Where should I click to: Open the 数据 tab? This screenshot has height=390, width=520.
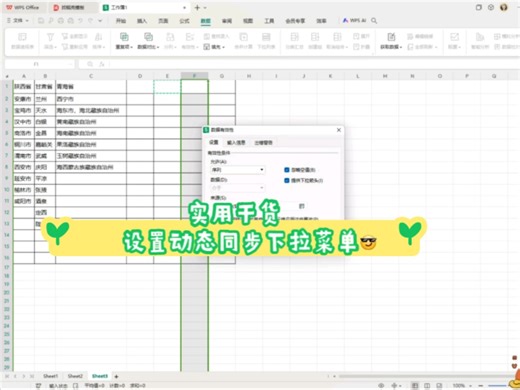pyautogui.click(x=205, y=21)
